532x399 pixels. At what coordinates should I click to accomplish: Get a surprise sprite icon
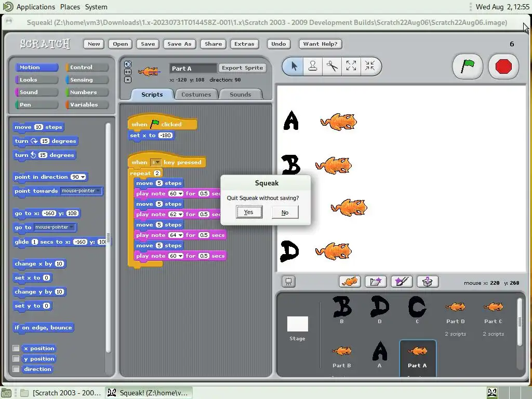428,282
